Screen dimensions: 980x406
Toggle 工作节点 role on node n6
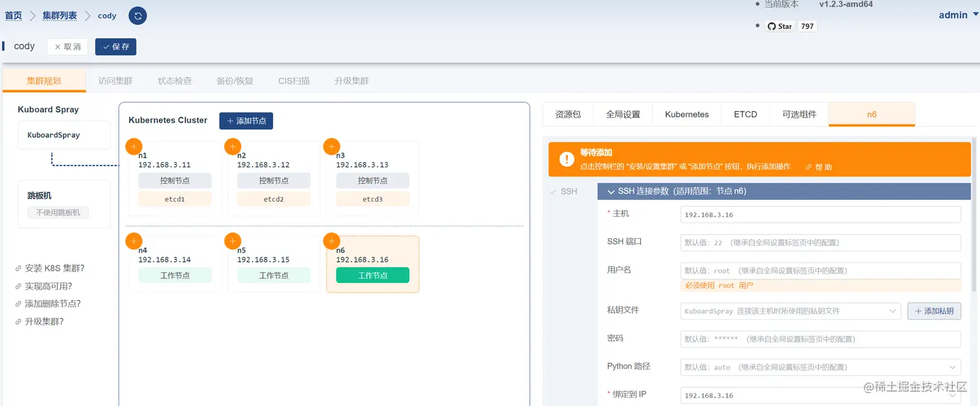tap(373, 275)
